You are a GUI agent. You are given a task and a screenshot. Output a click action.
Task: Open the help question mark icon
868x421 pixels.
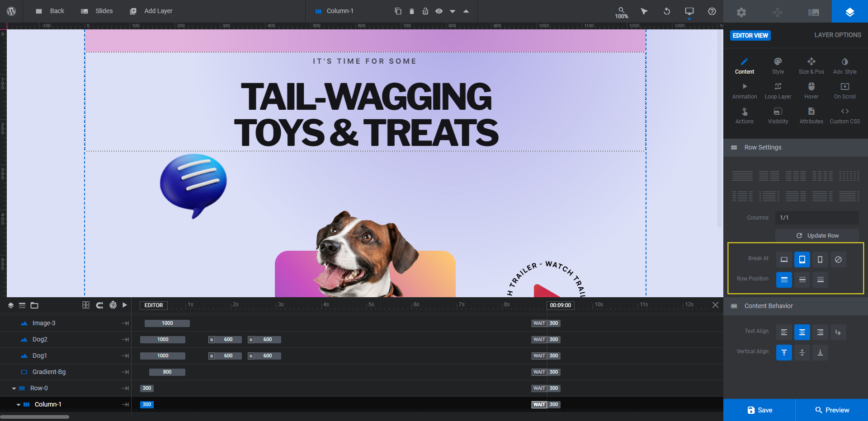[712, 11]
